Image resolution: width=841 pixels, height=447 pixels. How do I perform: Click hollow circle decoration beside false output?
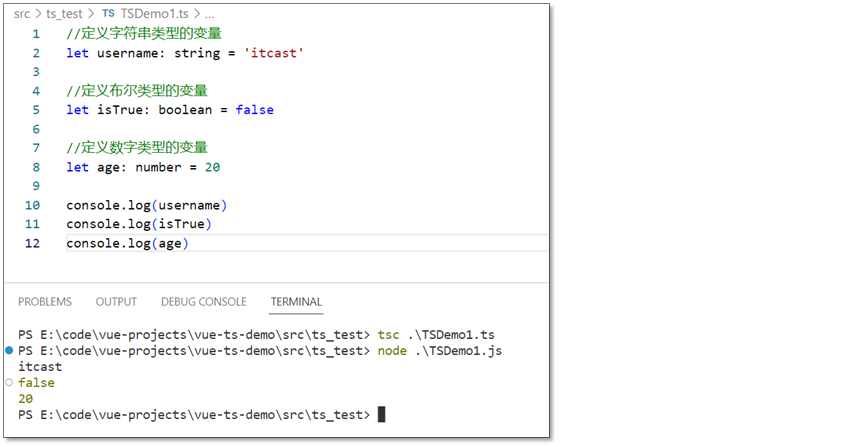click(x=9, y=383)
